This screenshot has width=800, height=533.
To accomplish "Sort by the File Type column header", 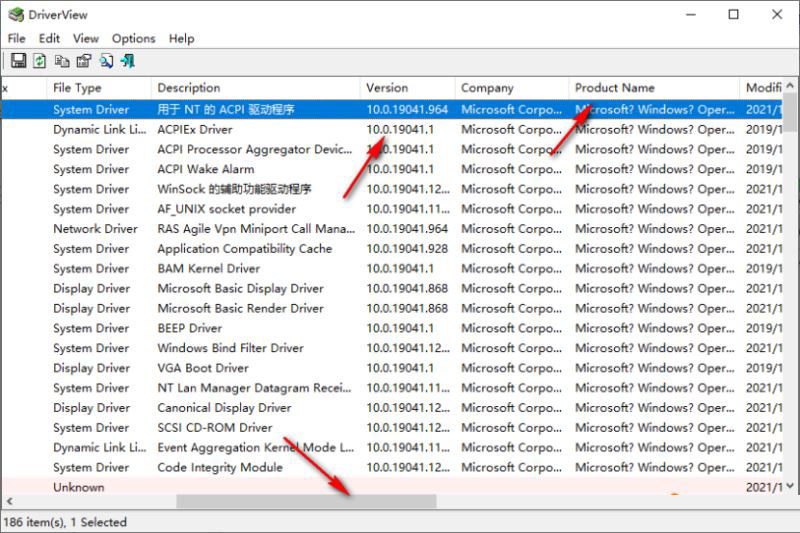I will pos(99,88).
